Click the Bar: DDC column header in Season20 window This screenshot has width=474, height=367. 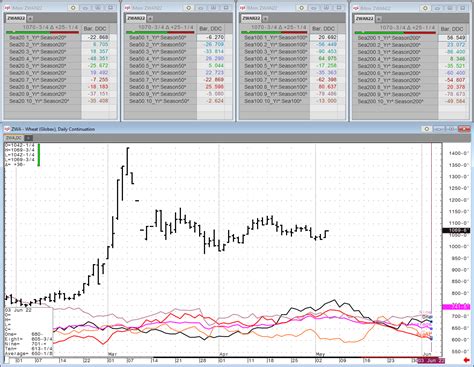tap(95, 29)
